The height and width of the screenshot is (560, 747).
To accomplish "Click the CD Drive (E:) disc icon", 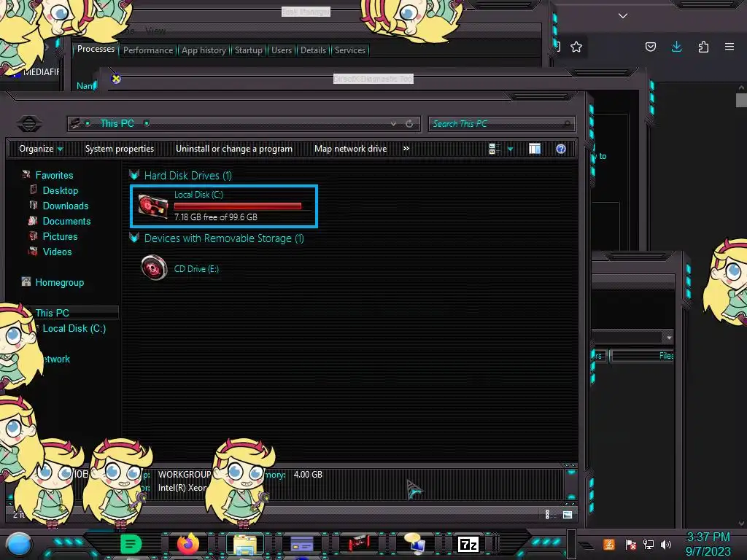I will click(x=154, y=268).
